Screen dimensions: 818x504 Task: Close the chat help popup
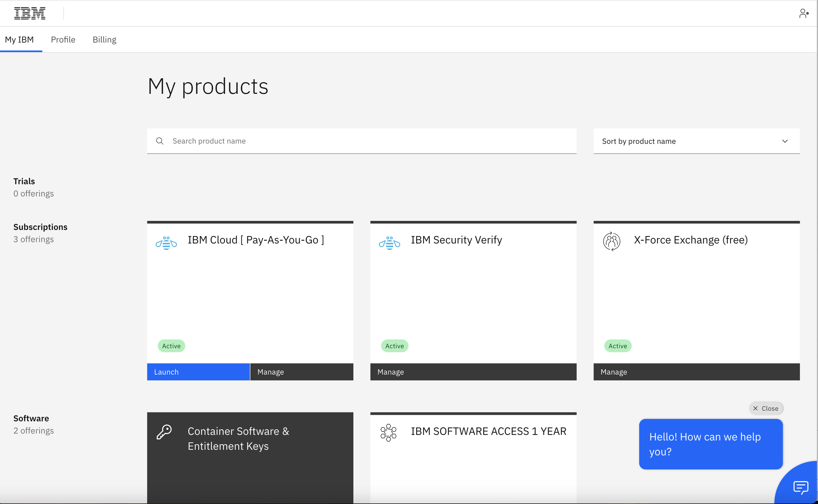coord(766,408)
